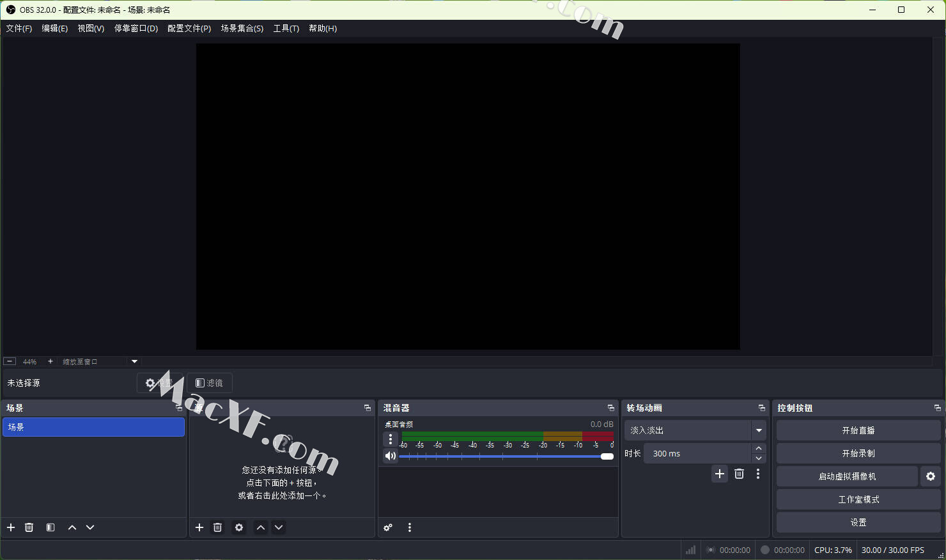Toggle 工作室模式 studio mode
The width and height of the screenshot is (946, 560).
click(x=858, y=499)
